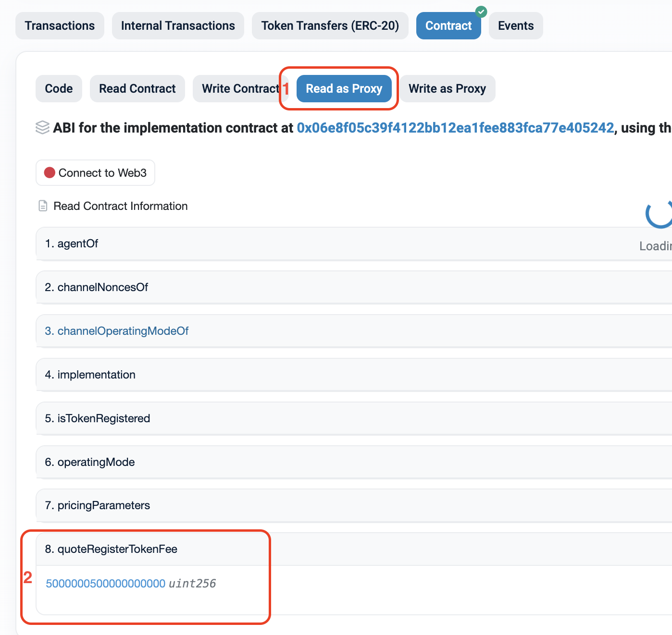Select the Code sub-tab

pyautogui.click(x=59, y=89)
